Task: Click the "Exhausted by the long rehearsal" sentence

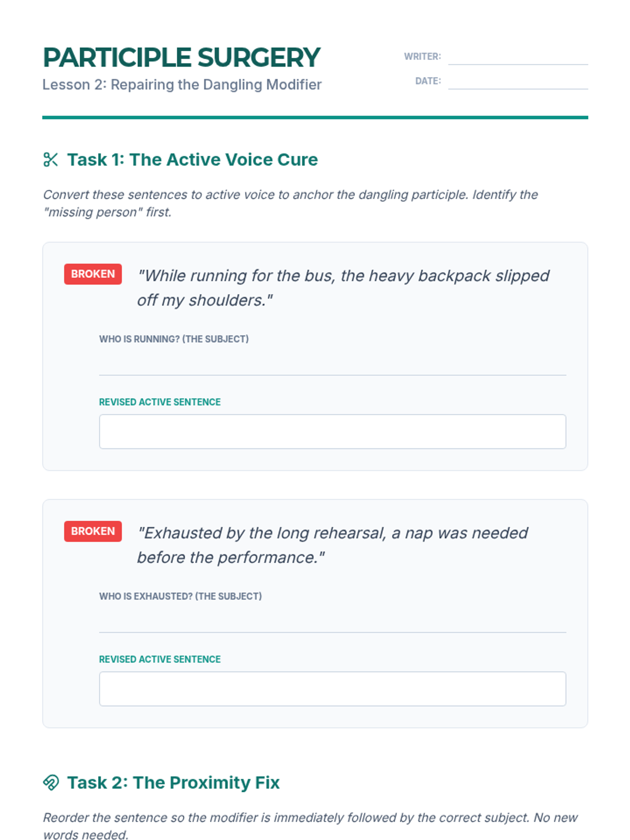Action: [x=332, y=545]
